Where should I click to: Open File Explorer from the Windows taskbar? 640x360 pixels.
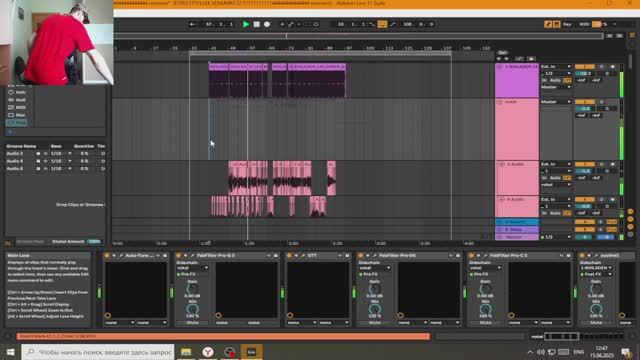186,352
